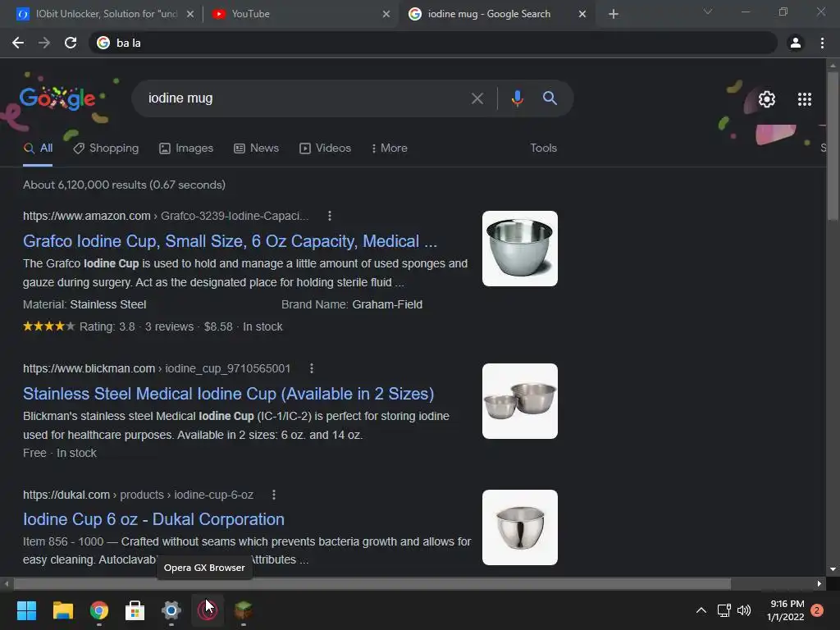The height and width of the screenshot is (630, 840).
Task: Click the Dukal iodine cup thumbnail
Action: click(x=519, y=527)
